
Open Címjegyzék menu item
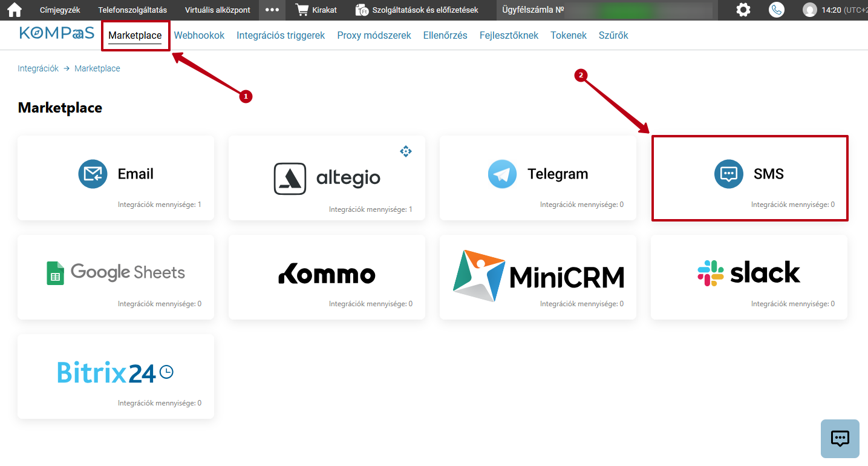(60, 10)
